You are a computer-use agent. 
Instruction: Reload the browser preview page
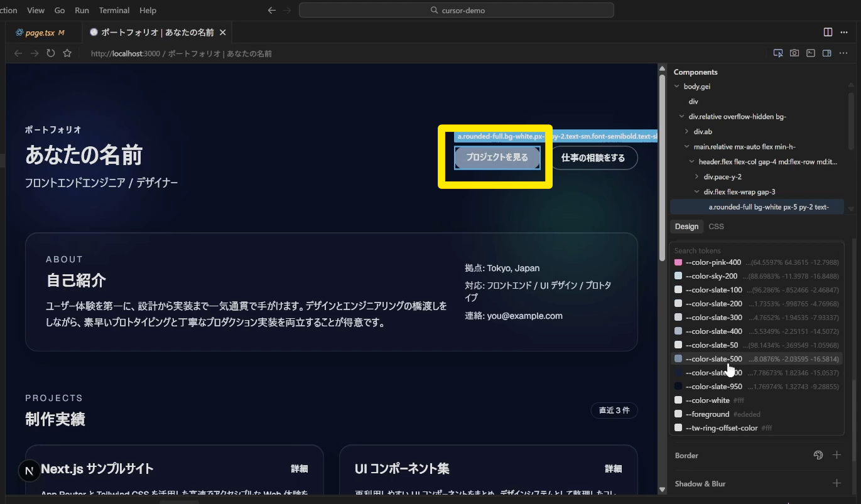click(51, 53)
